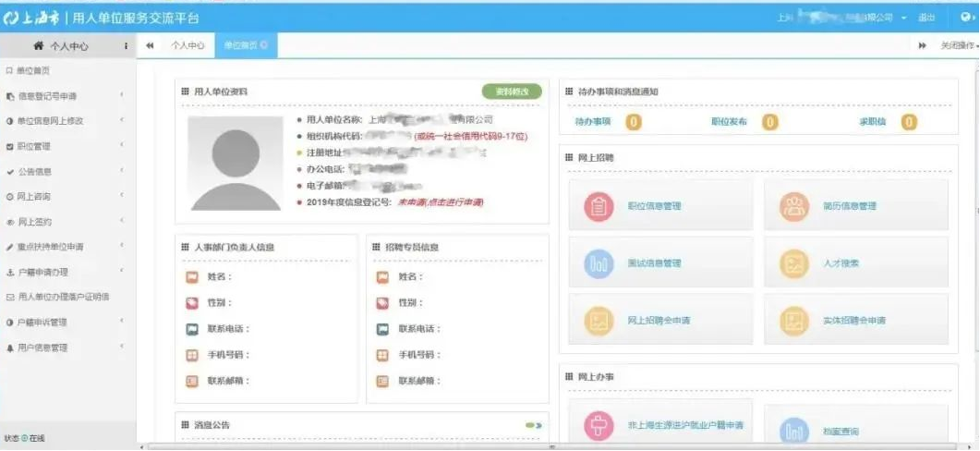
Task: Click the icon beside 职位管理 in sidebar
Action: tap(9, 147)
